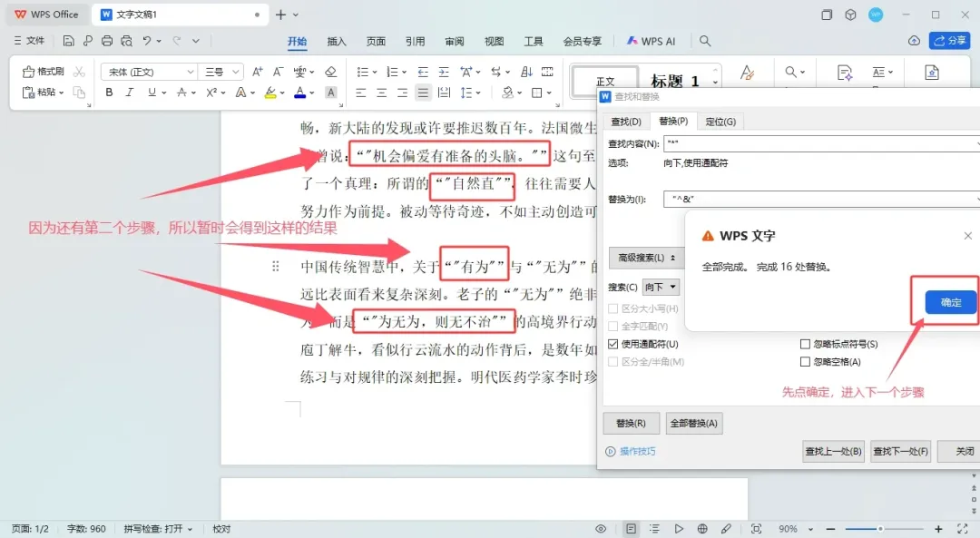The height and width of the screenshot is (538, 980).
Task: Select the Format Painter (格式刷) tool
Action: 44,72
